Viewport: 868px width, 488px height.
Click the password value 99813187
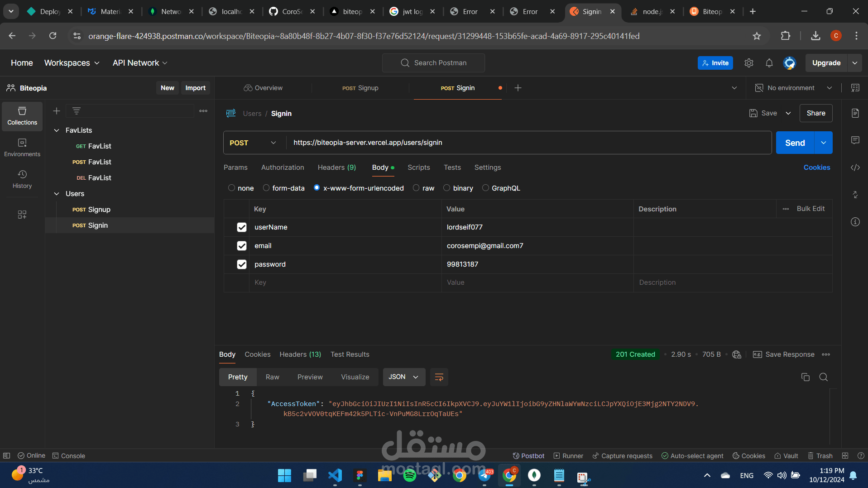(x=462, y=264)
